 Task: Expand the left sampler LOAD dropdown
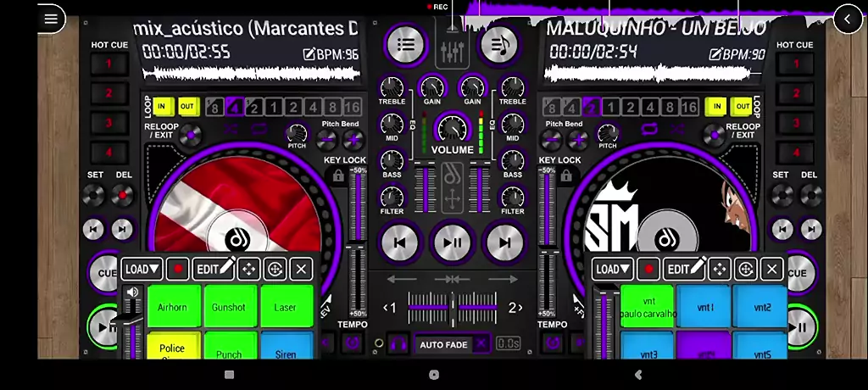click(142, 270)
